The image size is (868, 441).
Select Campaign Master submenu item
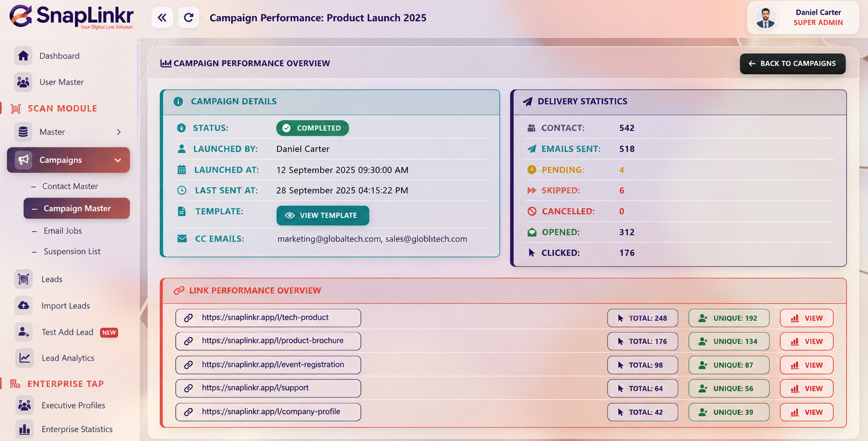76,208
